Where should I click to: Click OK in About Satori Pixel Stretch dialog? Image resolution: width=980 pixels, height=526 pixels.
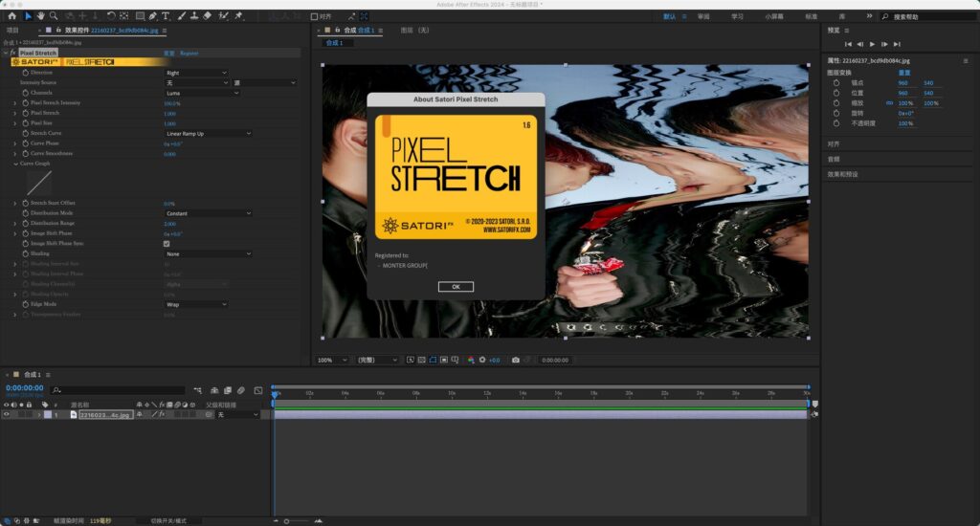tap(456, 287)
